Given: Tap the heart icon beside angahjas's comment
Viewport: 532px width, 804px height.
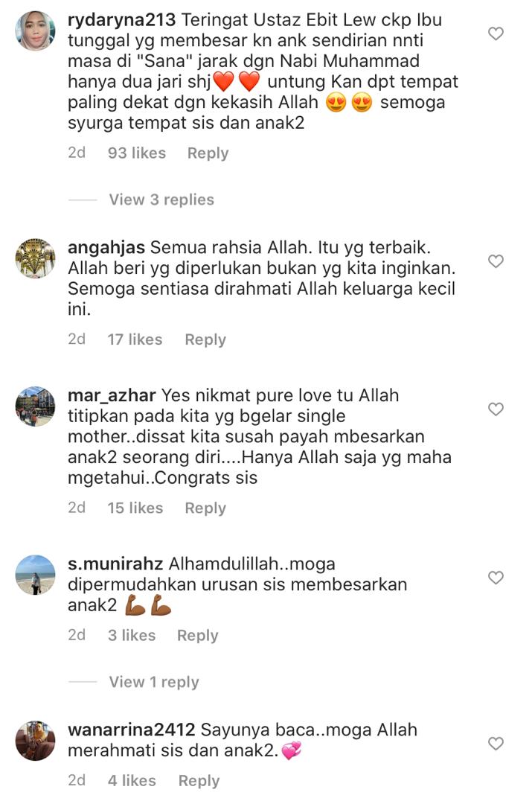Looking at the screenshot, I should tap(496, 261).
